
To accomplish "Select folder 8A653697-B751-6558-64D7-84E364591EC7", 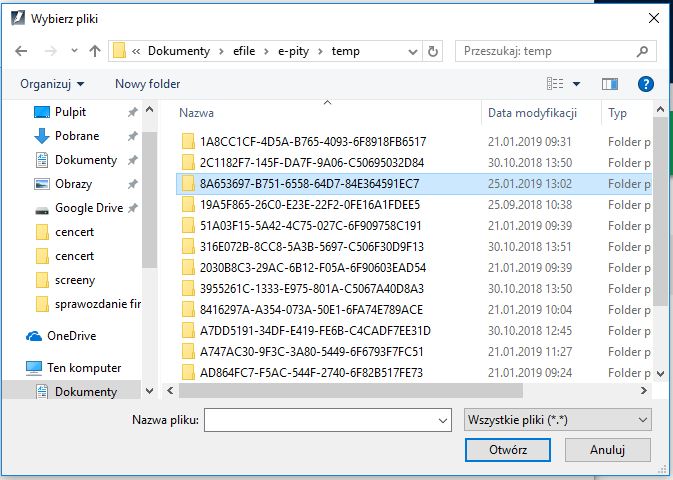I will click(x=308, y=184).
